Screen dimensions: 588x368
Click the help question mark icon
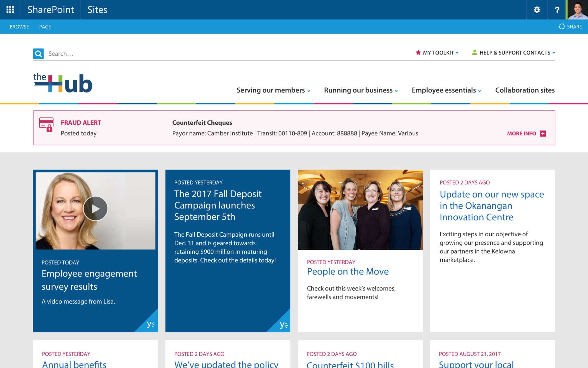tap(557, 10)
